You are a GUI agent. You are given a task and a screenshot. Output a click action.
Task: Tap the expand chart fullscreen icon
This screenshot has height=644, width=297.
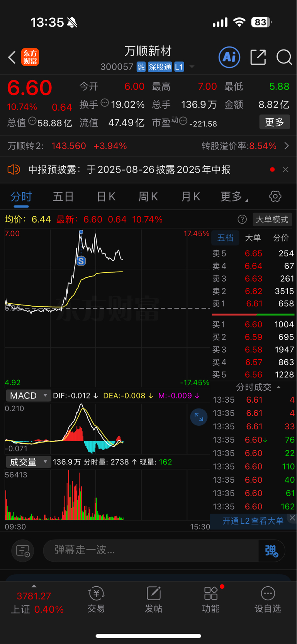click(199, 417)
